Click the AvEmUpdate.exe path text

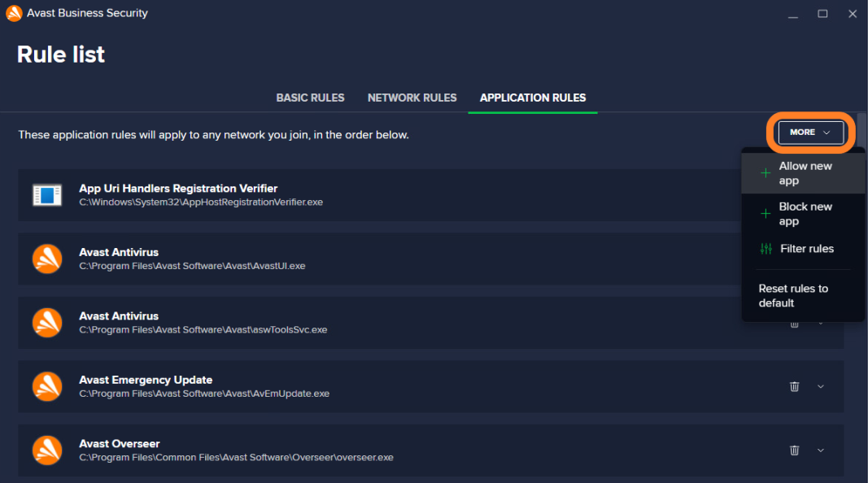click(204, 394)
